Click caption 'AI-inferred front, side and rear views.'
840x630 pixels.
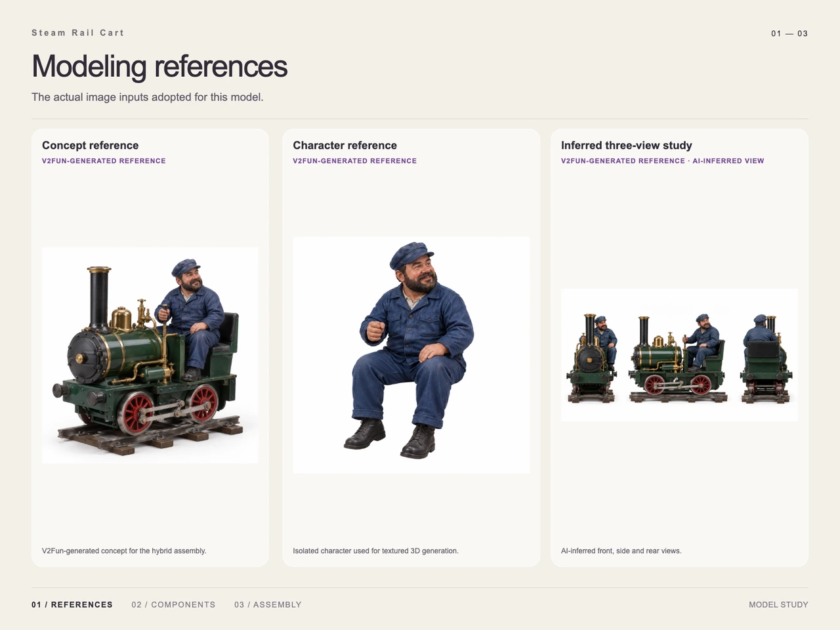point(621,551)
